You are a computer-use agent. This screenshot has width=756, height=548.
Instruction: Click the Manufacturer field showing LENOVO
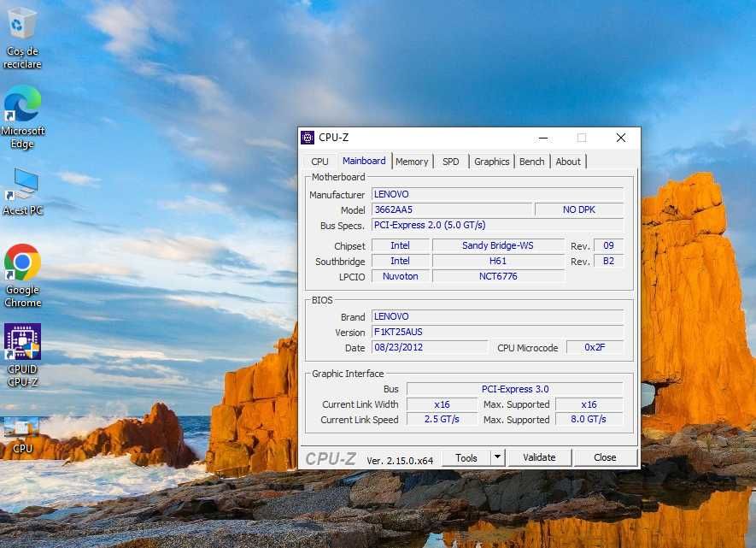[497, 194]
